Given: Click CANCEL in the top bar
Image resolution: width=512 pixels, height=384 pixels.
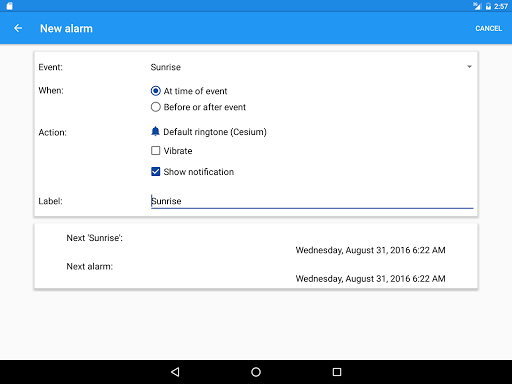Looking at the screenshot, I should [x=488, y=28].
